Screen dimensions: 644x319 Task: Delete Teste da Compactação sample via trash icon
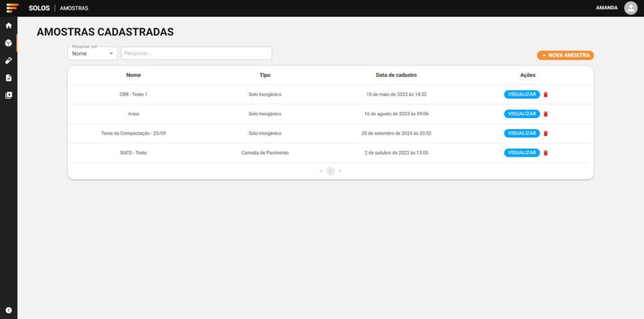pyautogui.click(x=546, y=133)
